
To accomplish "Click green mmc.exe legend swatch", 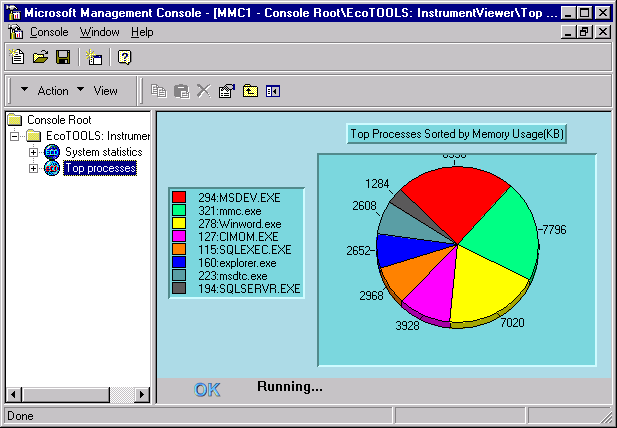I will (179, 210).
